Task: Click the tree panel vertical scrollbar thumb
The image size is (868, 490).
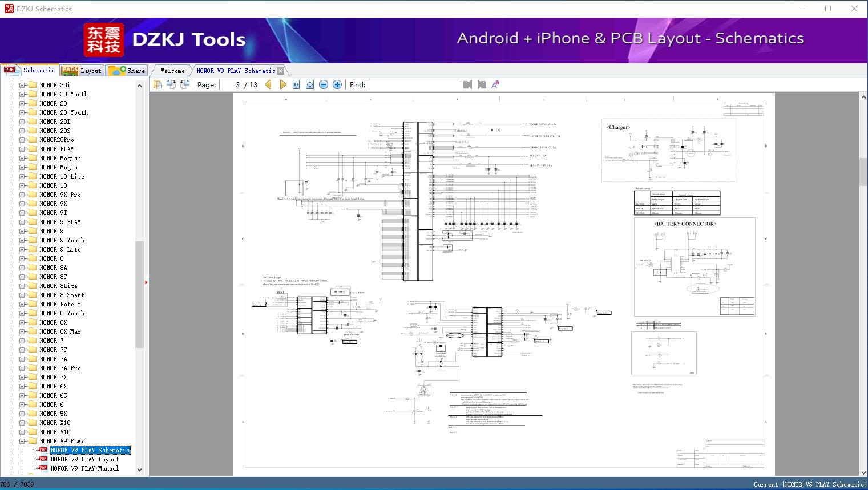Action: [139, 294]
